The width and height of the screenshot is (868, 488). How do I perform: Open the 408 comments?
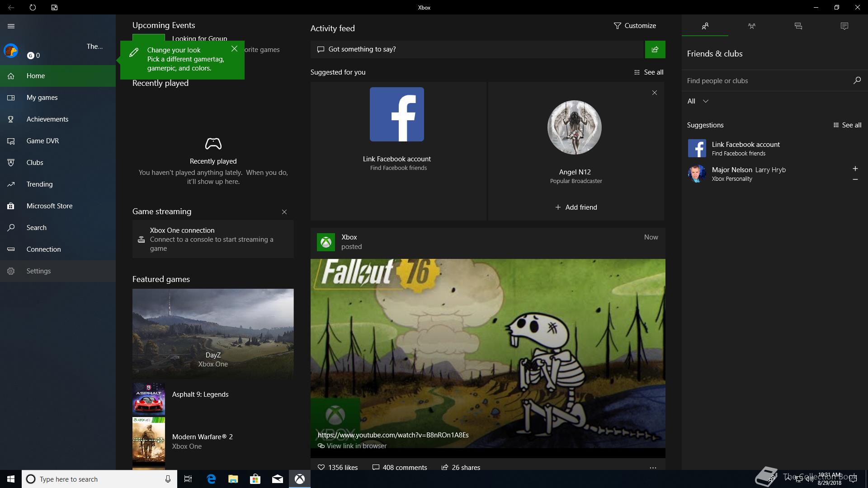pos(400,468)
